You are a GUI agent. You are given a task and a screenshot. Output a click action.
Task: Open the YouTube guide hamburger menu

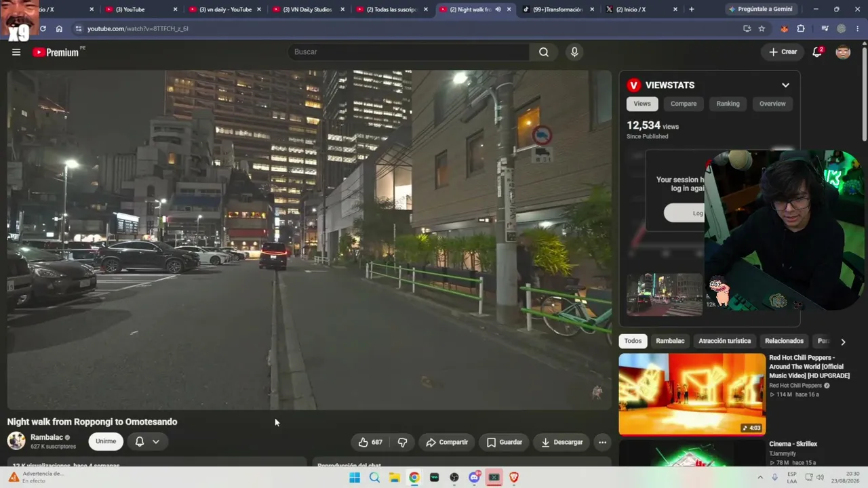pos(16,52)
